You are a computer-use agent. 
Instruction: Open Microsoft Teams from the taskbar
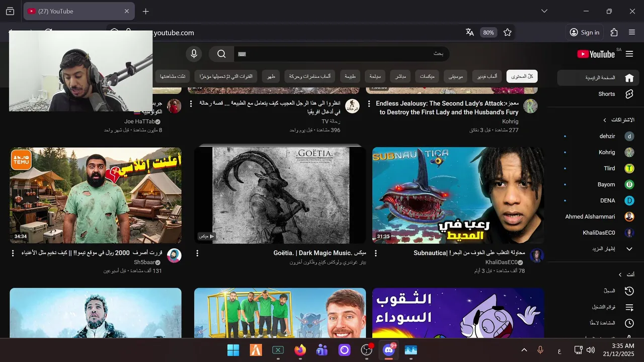[323, 350]
